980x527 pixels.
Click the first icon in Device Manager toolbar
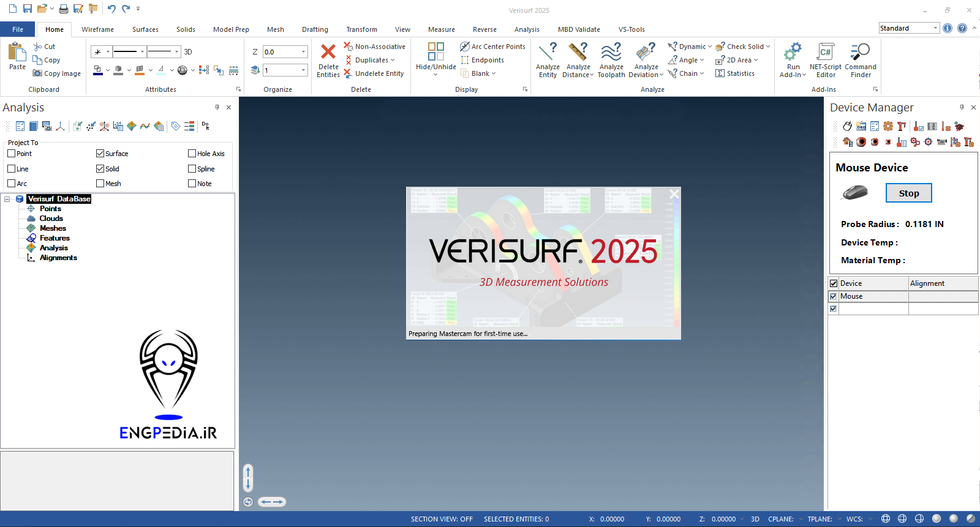[x=847, y=126]
